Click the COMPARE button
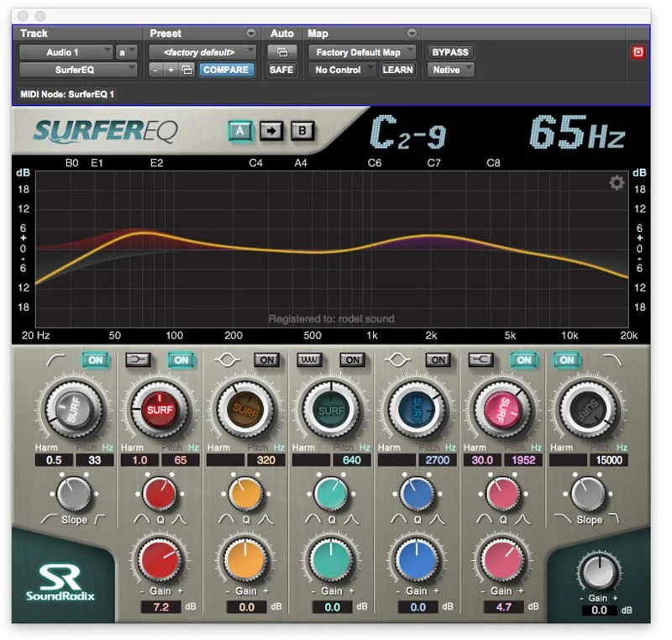This screenshot has height=640, width=672. click(226, 70)
